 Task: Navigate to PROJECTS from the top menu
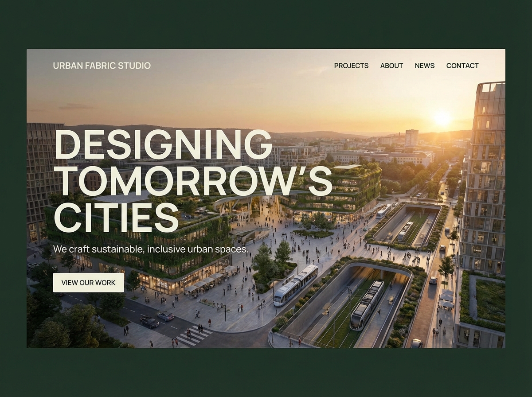[x=352, y=66]
